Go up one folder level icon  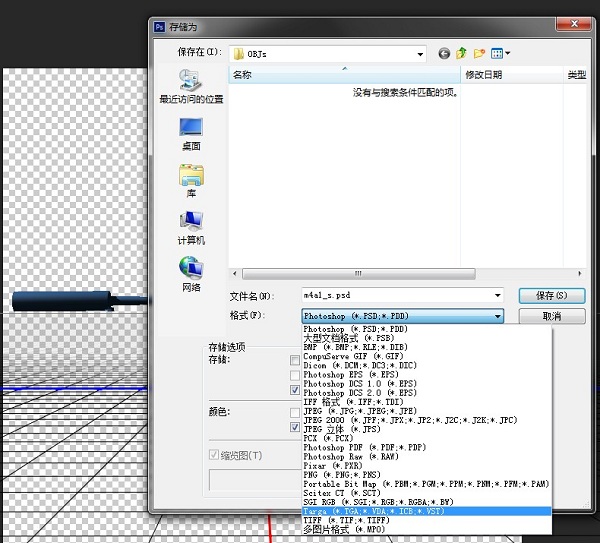pyautogui.click(x=461, y=53)
